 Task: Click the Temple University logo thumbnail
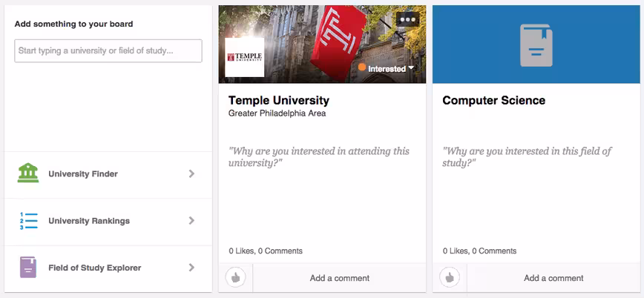point(244,57)
